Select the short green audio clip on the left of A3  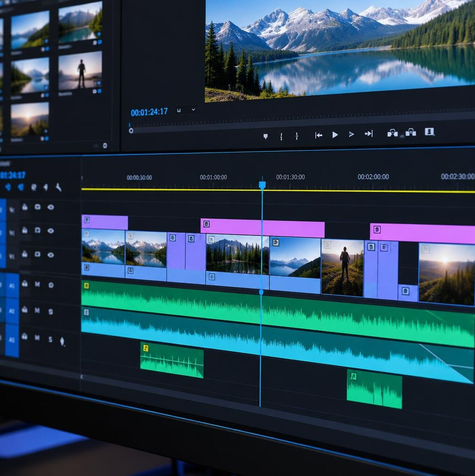coord(172,360)
